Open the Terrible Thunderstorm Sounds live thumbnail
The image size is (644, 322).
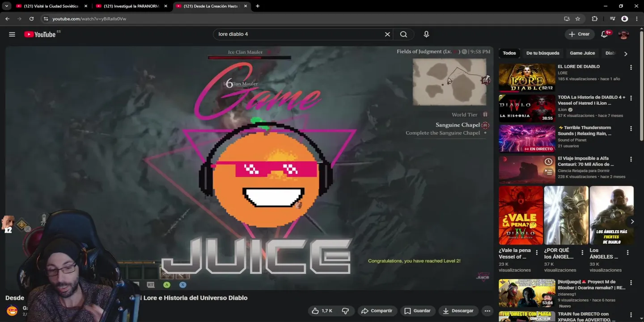click(x=527, y=139)
